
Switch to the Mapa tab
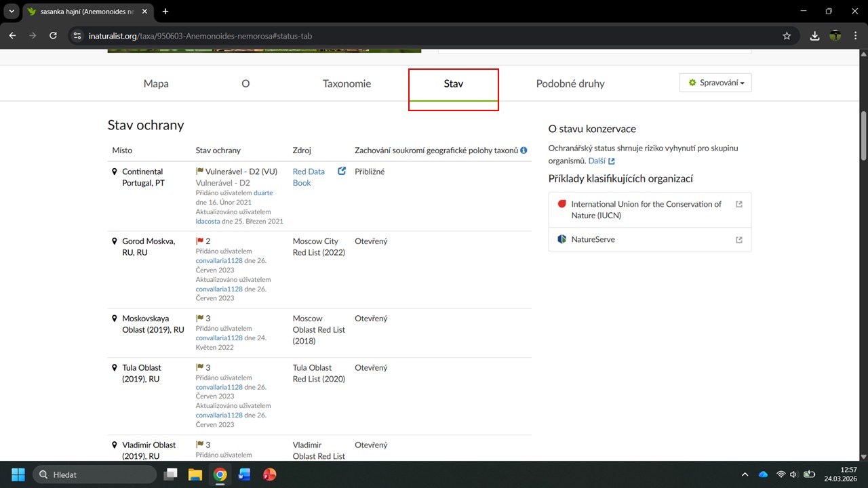click(156, 84)
